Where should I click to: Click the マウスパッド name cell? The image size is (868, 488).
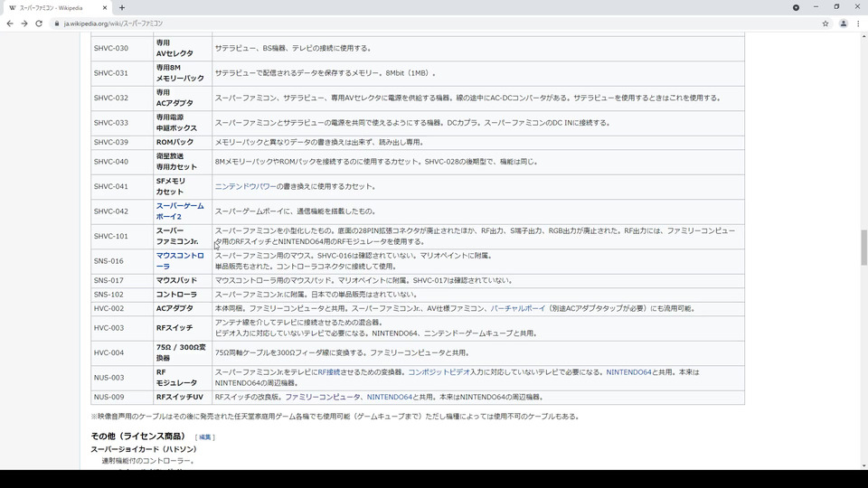pyautogui.click(x=183, y=280)
